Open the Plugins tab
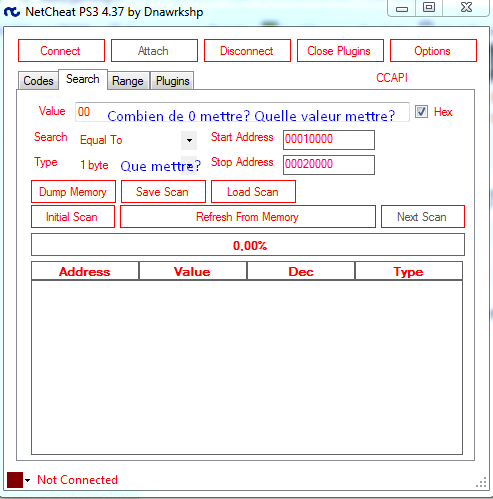 [172, 81]
